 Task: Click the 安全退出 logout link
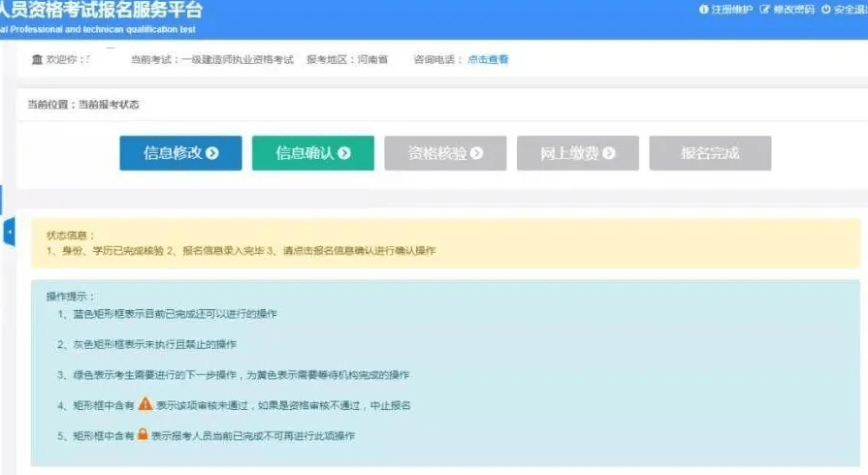[x=851, y=10]
